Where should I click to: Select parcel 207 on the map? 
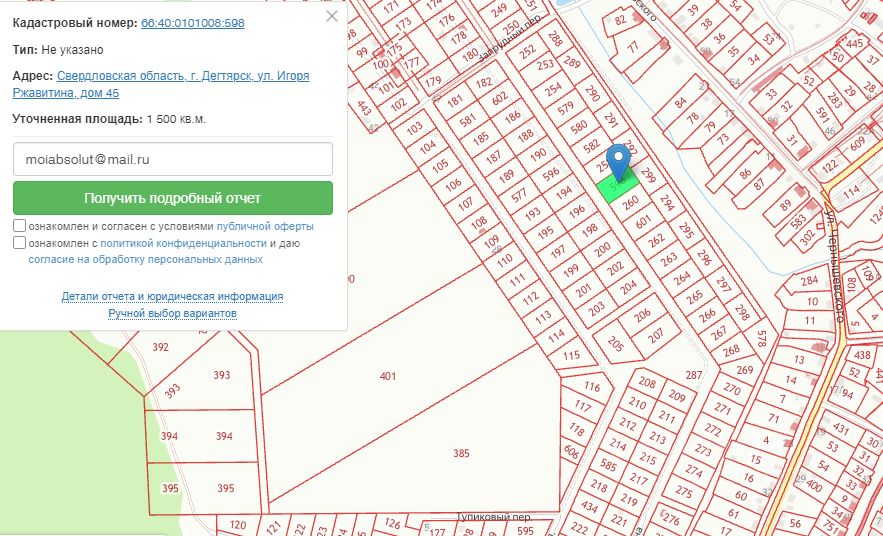(x=655, y=336)
